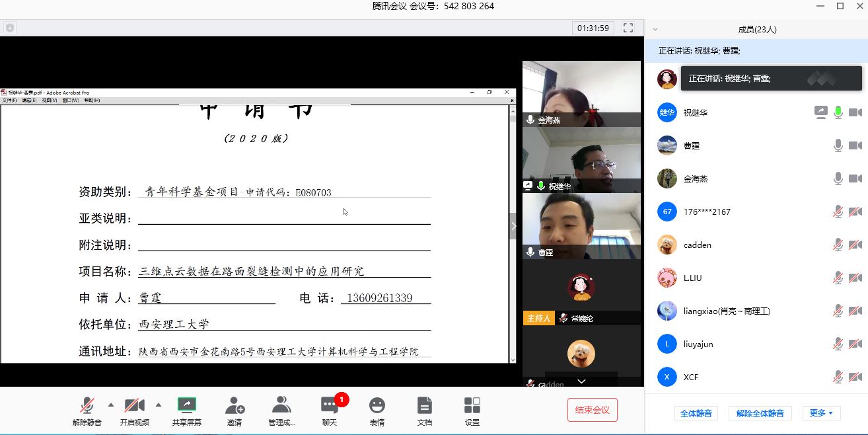Toggle microphone for member cadden
The height and width of the screenshot is (435, 868).
pyautogui.click(x=838, y=245)
